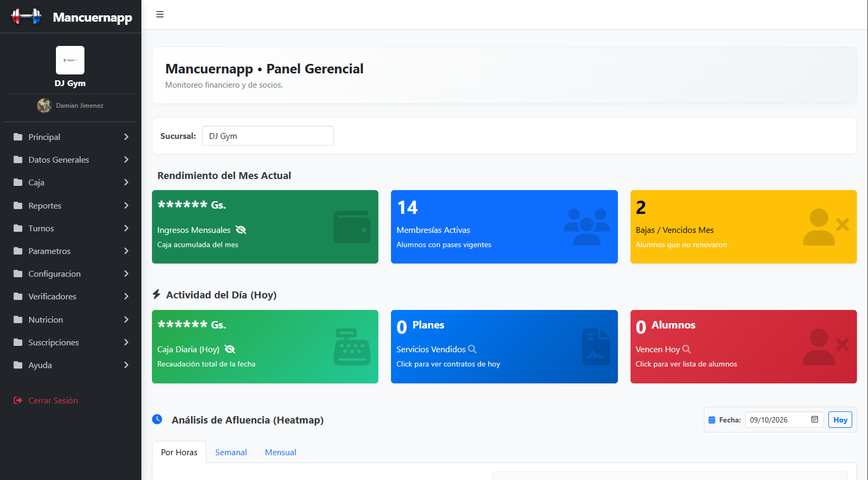Click the Nutricion folder icon
Screen dimensions: 868x480
coord(18,319)
